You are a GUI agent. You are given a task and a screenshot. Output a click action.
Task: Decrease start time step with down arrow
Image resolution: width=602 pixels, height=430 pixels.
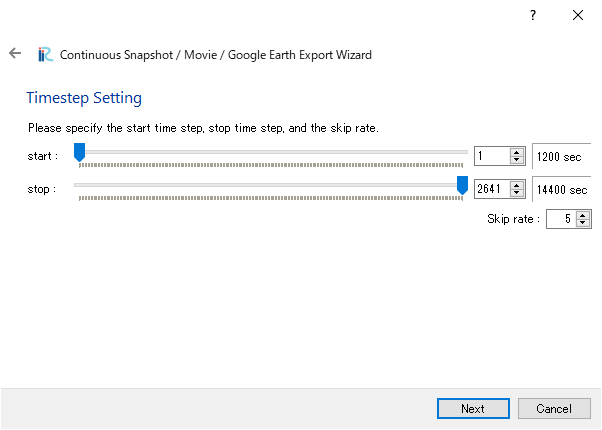point(517,160)
